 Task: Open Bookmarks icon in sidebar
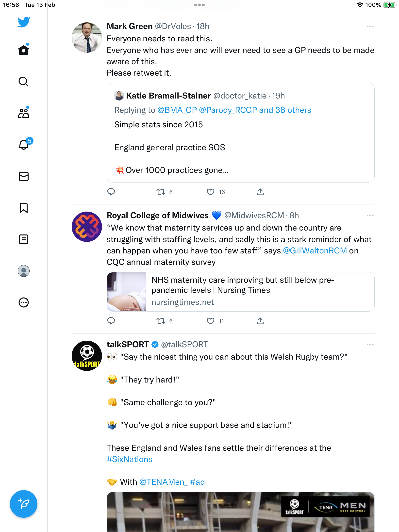(x=24, y=208)
